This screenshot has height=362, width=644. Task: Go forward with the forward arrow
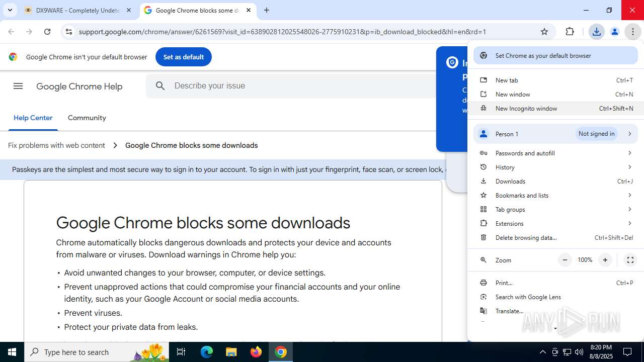29,32
